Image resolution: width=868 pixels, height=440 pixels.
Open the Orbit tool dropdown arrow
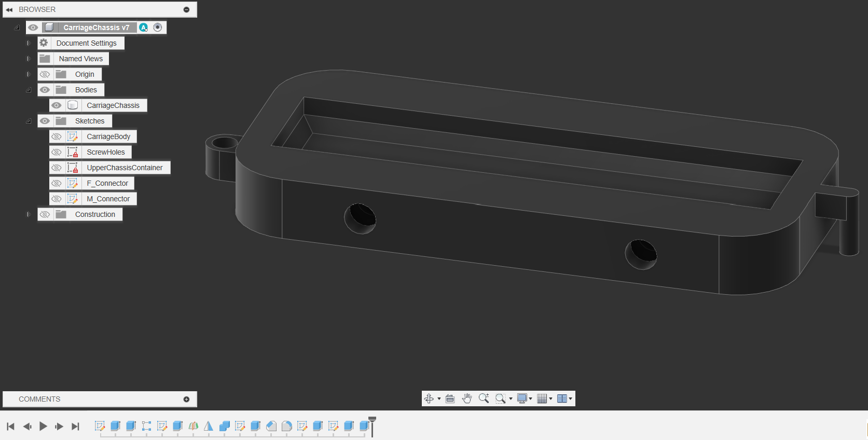click(439, 398)
